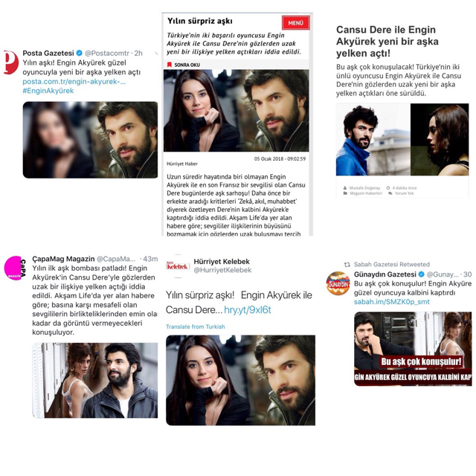Image resolution: width=476 pixels, height=476 pixels.
Task: Open the Magazin Haberleri category
Action: pyautogui.click(x=366, y=193)
